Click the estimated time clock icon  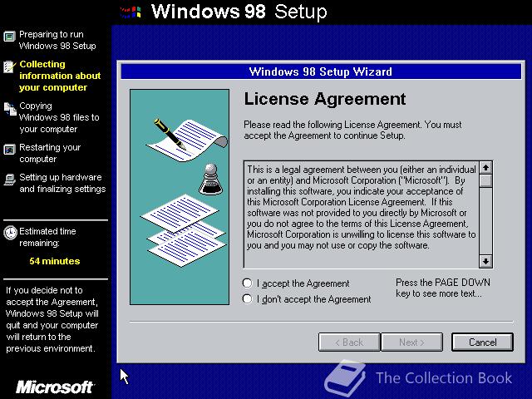click(10, 233)
